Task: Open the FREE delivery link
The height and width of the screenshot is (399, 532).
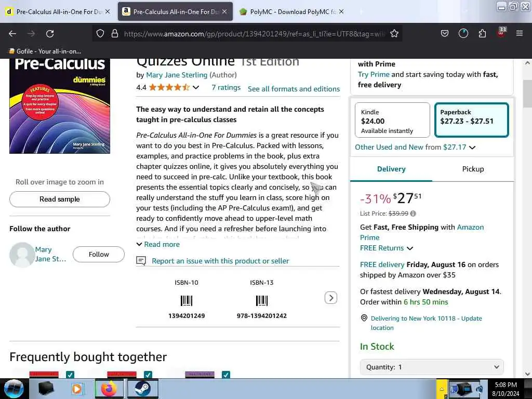Action: [382, 264]
